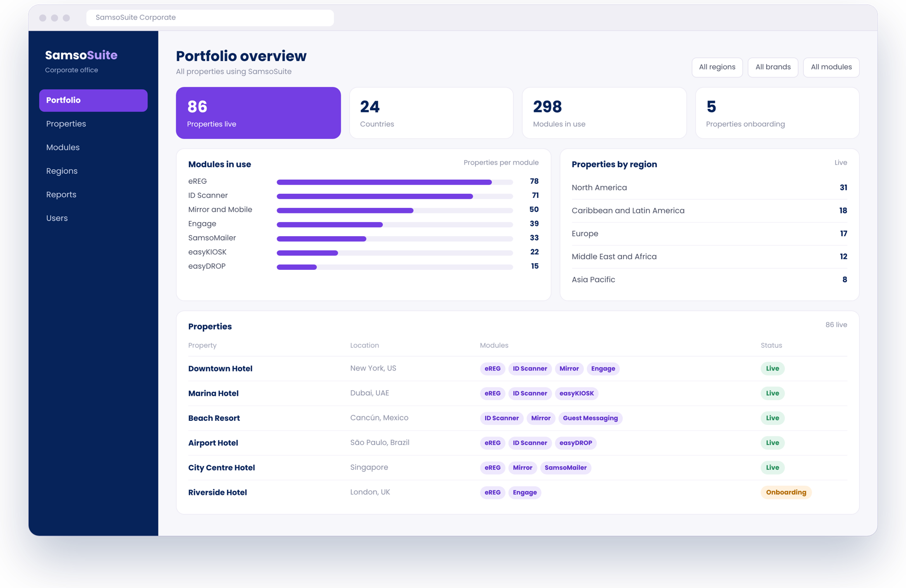Click the Status column header

click(771, 345)
